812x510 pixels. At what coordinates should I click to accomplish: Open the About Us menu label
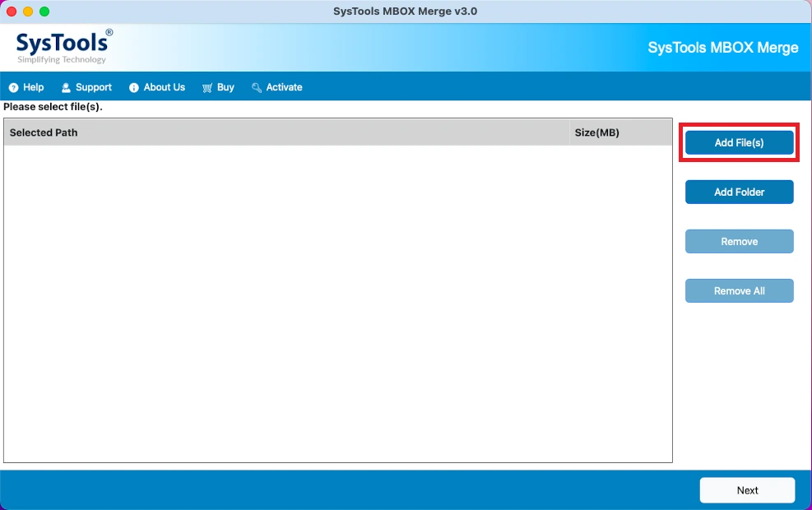165,87
